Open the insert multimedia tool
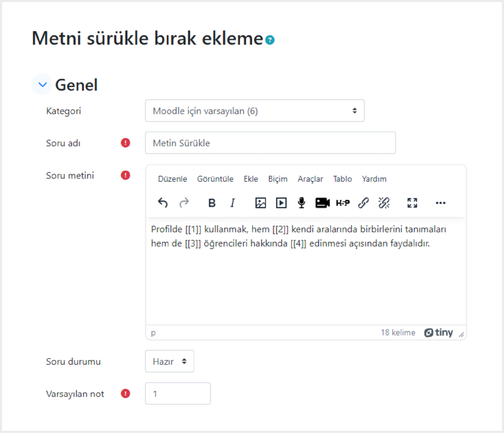504x433 pixels. coord(281,203)
